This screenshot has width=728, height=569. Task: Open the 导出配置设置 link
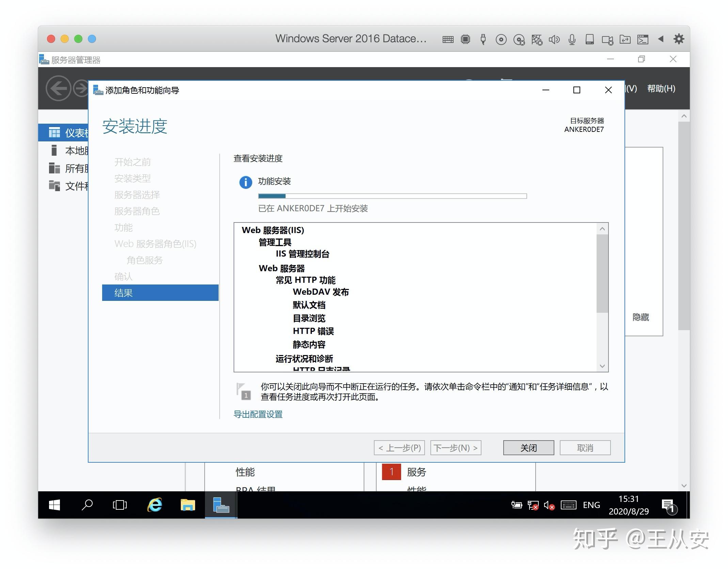pyautogui.click(x=258, y=414)
